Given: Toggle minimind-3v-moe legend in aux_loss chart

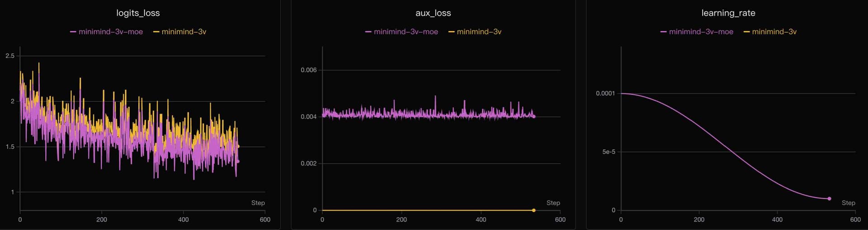Looking at the screenshot, I should 402,32.
